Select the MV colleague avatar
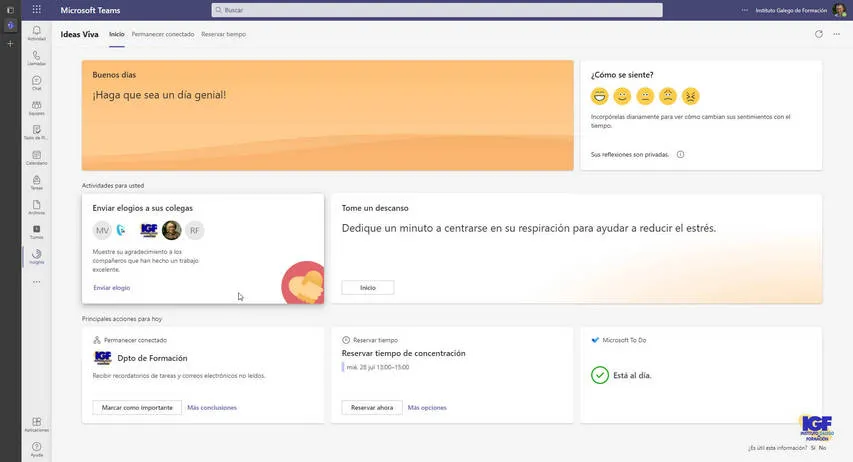 coord(102,230)
